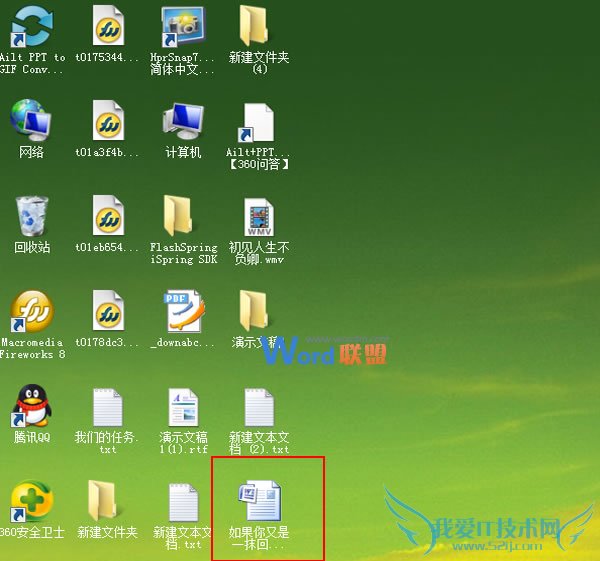600x561 pixels.
Task: Open the HprSnap7 screenshot tool shortcut
Action: tap(183, 26)
